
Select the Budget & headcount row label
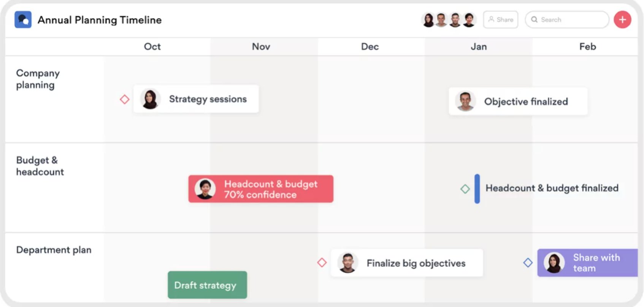tap(40, 166)
